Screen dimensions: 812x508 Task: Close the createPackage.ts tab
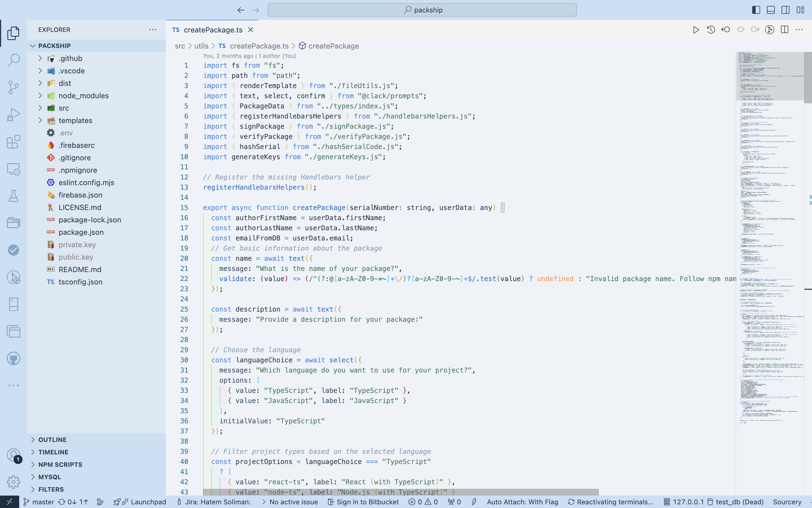250,30
